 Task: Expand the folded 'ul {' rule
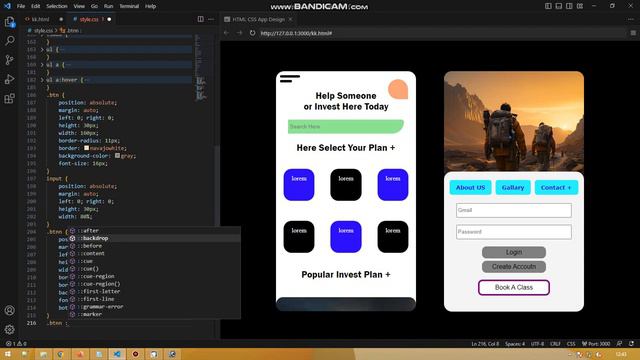(x=42, y=49)
